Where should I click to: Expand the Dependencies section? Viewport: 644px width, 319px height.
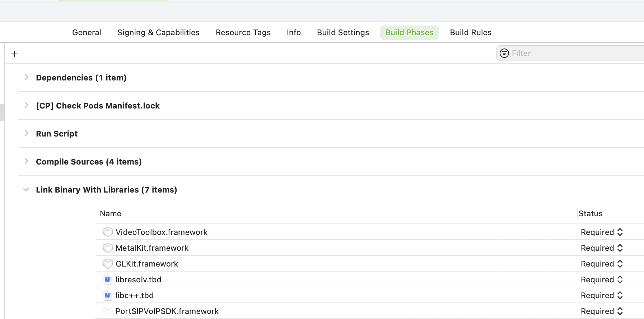click(26, 77)
